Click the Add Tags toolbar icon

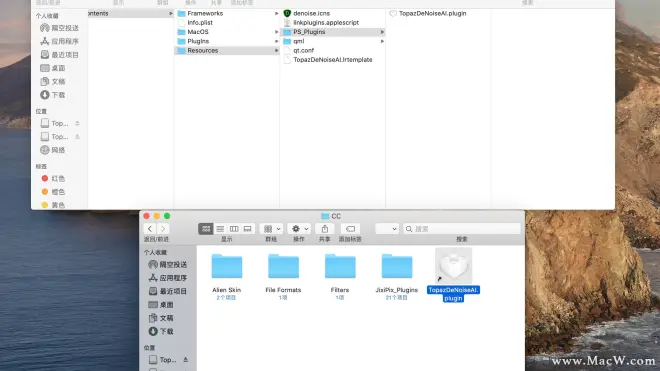point(350,229)
